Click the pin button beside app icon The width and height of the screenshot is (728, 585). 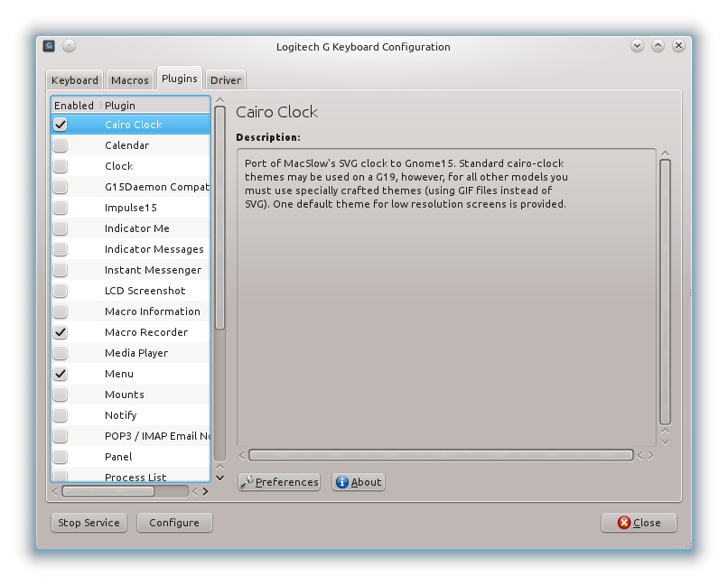coord(70,46)
